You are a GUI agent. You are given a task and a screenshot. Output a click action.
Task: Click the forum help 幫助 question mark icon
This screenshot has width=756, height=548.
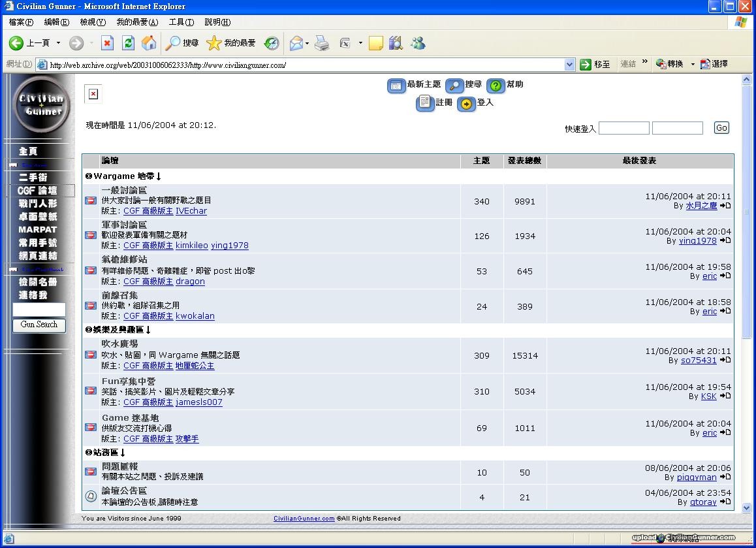[496, 86]
